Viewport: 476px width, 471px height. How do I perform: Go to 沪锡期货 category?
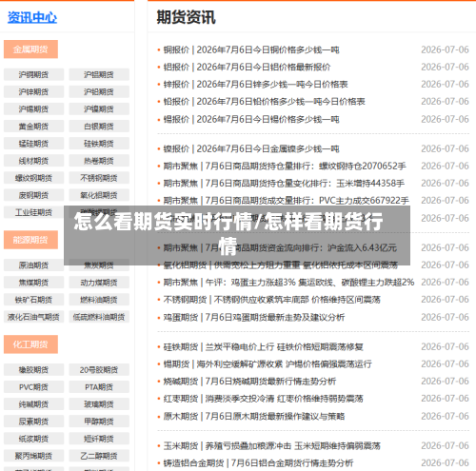coord(33,108)
